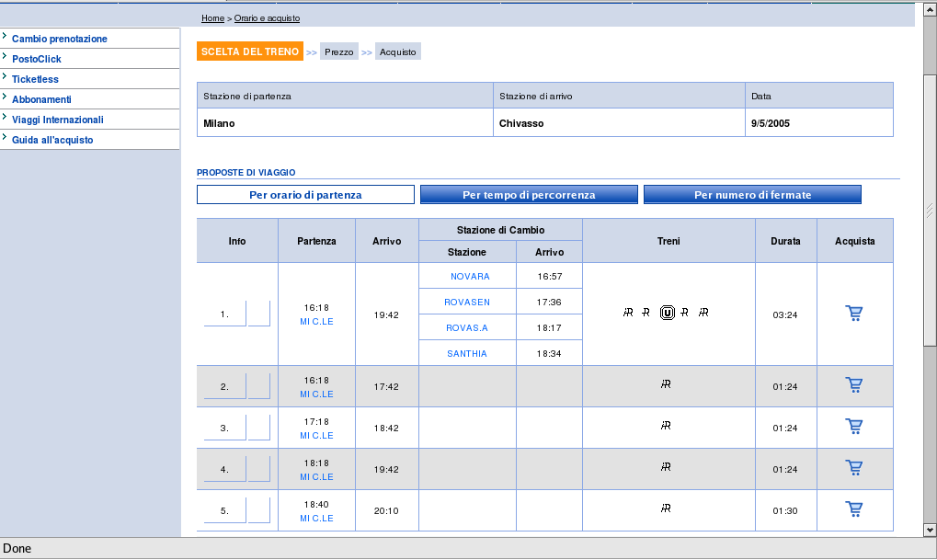The width and height of the screenshot is (937, 560).
Task: Select the cart icon for trip 3
Action: pyautogui.click(x=854, y=426)
